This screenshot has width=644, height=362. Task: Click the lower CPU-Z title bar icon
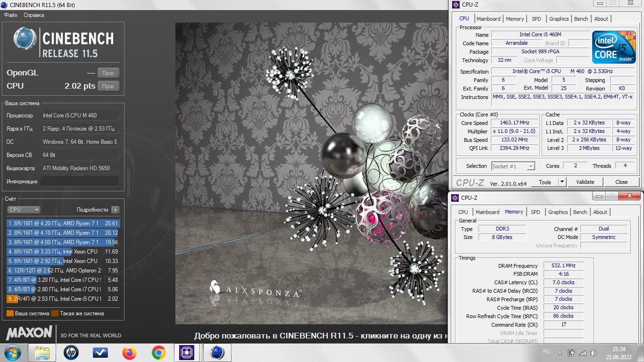[455, 198]
